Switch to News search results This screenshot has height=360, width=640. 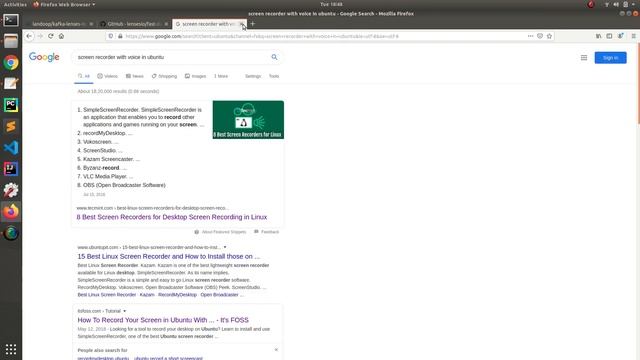tap(135, 76)
